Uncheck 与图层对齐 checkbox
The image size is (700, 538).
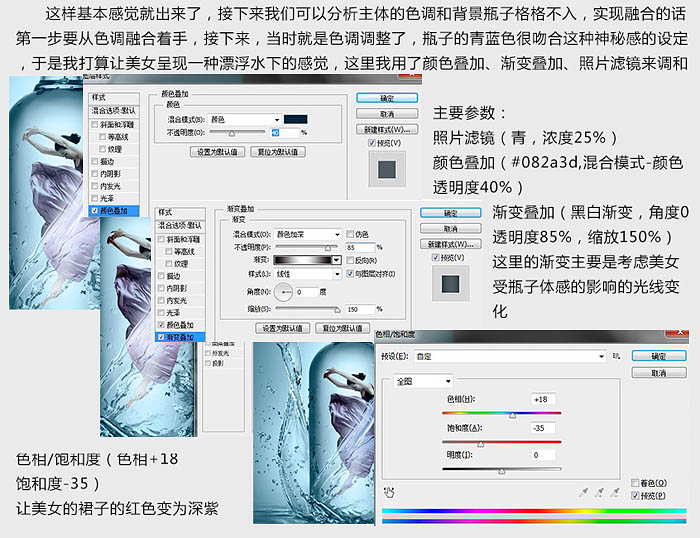point(350,274)
